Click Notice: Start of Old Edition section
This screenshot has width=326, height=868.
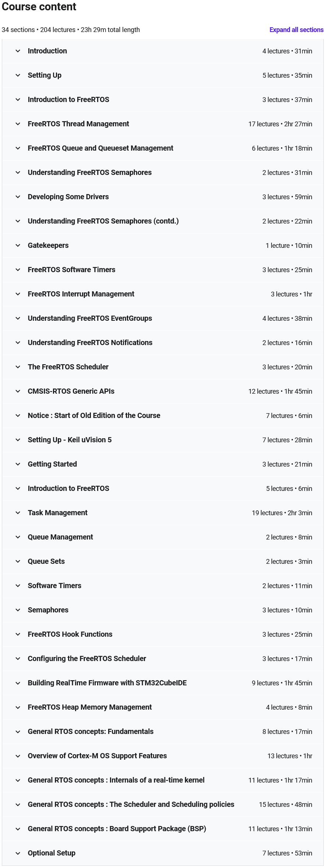click(x=94, y=416)
